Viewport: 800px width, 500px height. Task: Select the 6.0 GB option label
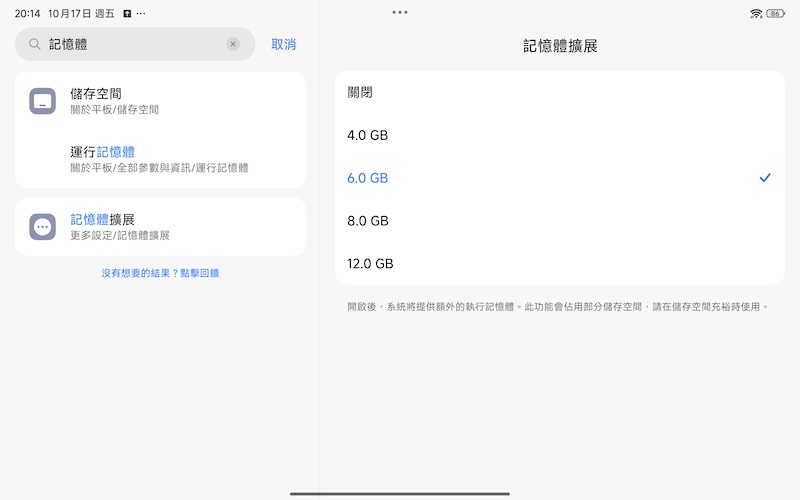tap(367, 178)
